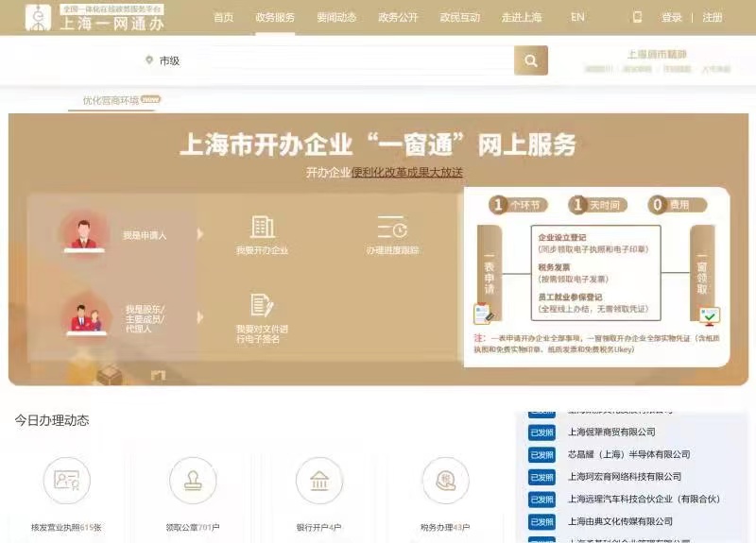The width and height of the screenshot is (756, 543).
Task: Click the 电子签名 document signing icon
Action: click(x=262, y=305)
